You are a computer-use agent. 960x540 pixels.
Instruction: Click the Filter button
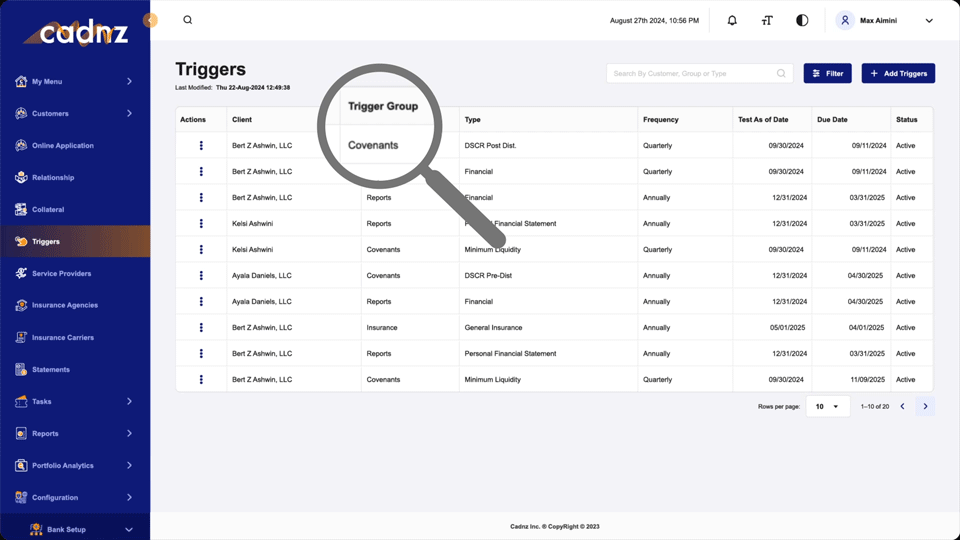(x=827, y=74)
